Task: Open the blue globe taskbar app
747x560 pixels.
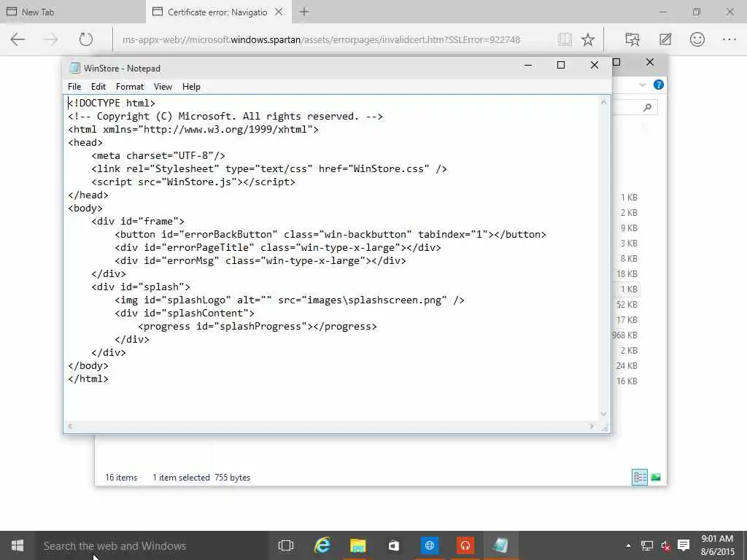Action: point(429,545)
